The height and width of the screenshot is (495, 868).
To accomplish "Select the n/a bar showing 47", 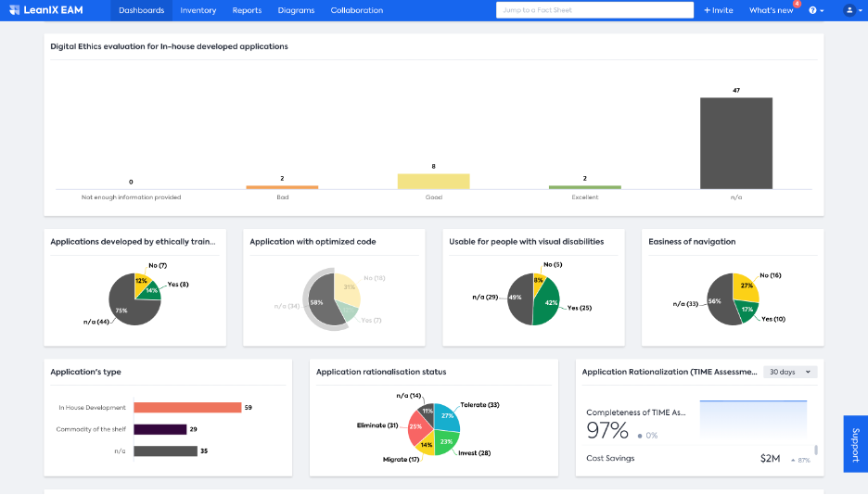I will [x=736, y=144].
